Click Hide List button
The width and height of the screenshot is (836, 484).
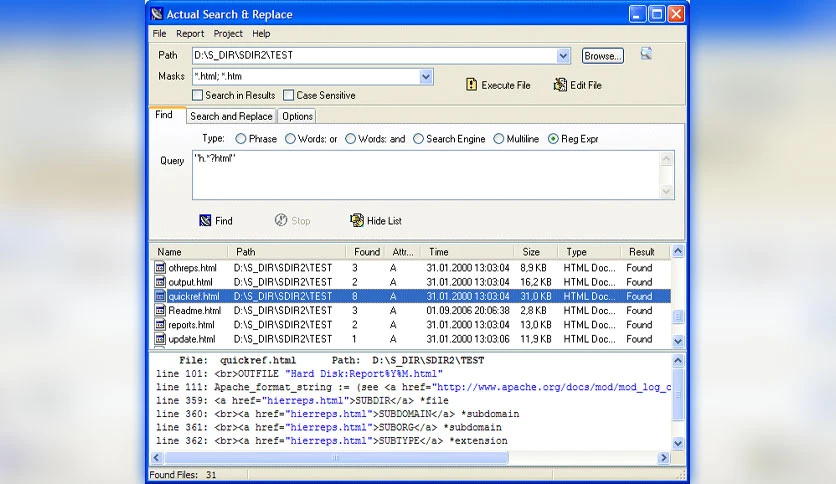(x=376, y=221)
